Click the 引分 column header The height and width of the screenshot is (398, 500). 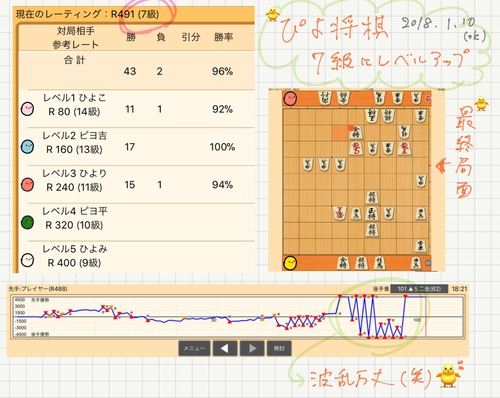coord(191,37)
